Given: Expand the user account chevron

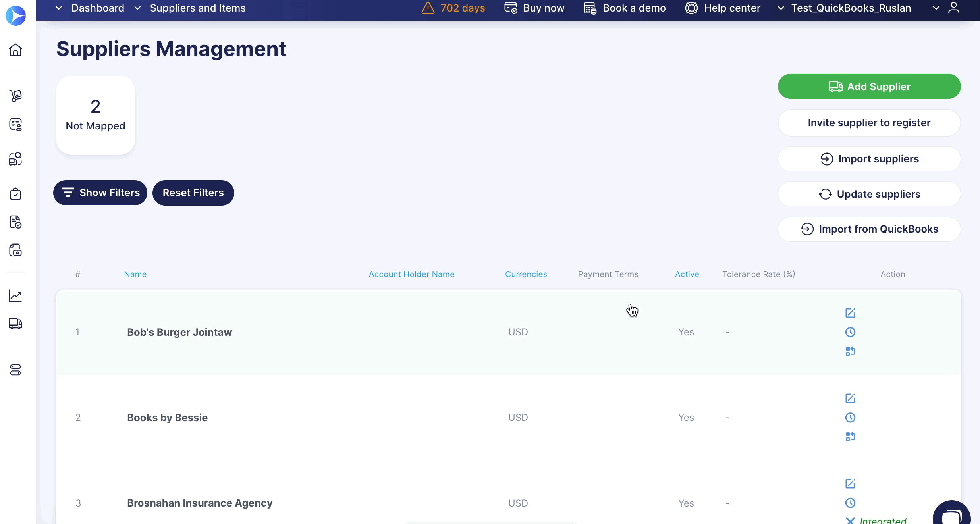Looking at the screenshot, I should [936, 8].
